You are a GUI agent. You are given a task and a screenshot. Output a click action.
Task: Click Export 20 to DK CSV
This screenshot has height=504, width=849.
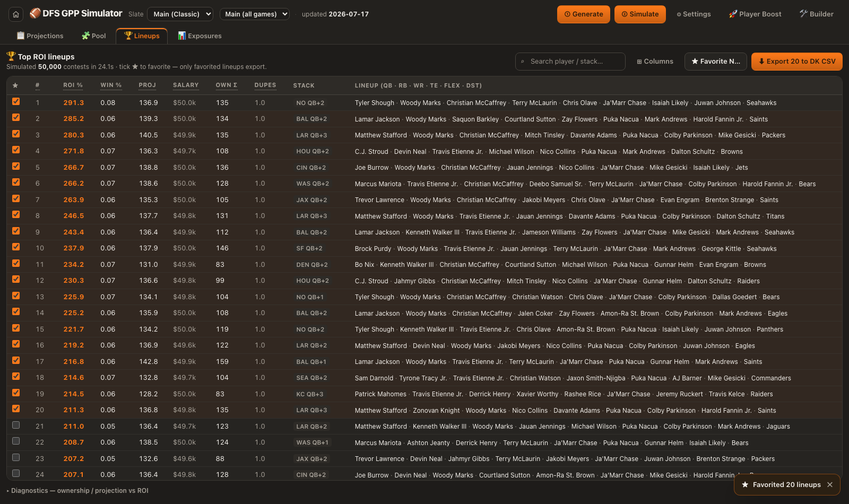coord(797,62)
